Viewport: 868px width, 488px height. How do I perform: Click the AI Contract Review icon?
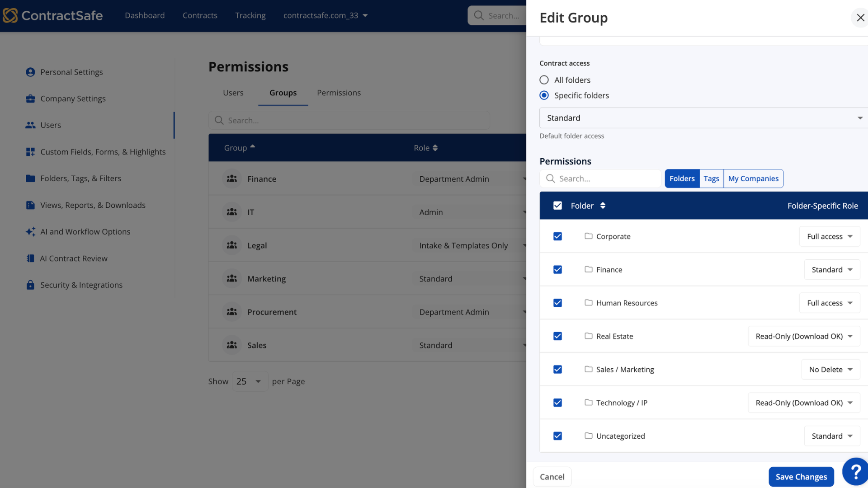pos(30,258)
